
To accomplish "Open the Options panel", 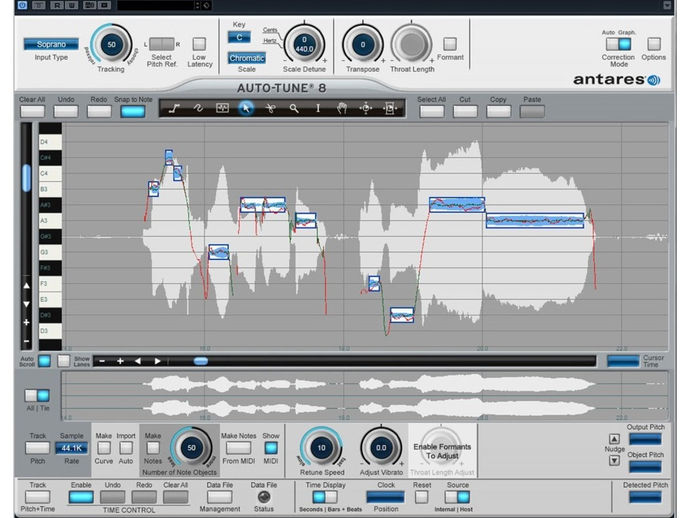I will 653,44.
